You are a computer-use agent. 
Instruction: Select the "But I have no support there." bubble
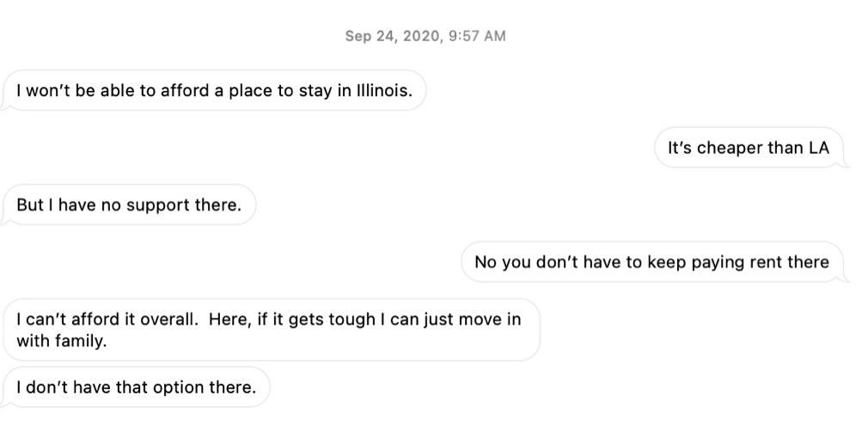coord(129,205)
